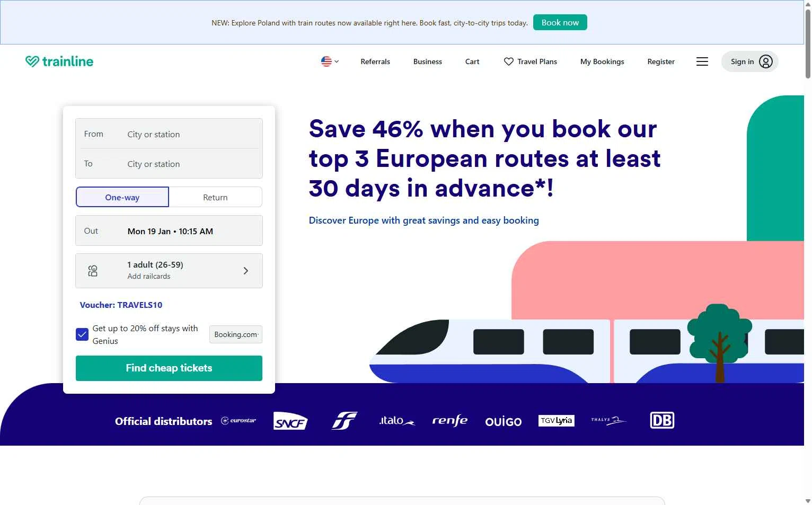The height and width of the screenshot is (505, 812).
Task: Click the SNCF distributor logo
Action: [x=290, y=421]
